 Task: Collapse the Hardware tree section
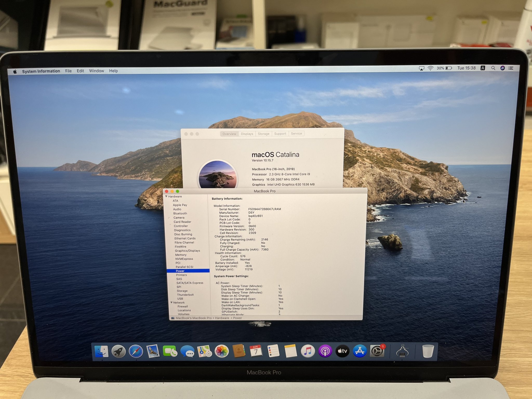pyautogui.click(x=166, y=196)
